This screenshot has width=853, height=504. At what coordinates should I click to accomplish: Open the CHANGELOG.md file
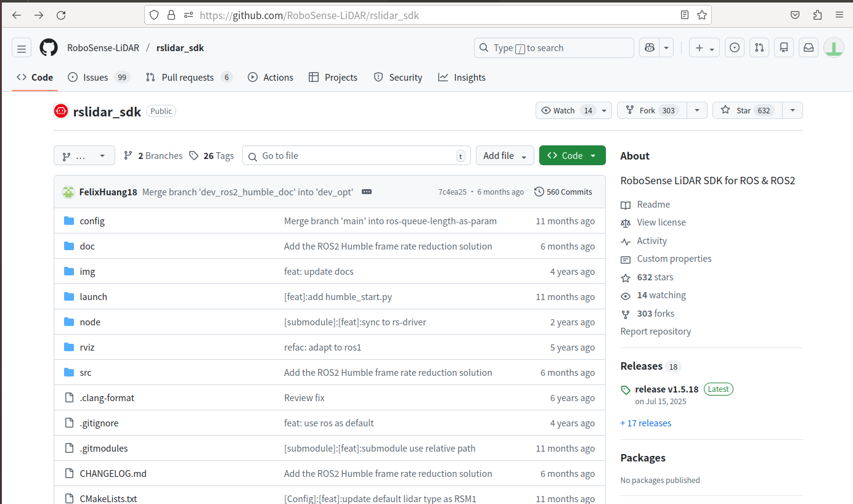(x=113, y=474)
